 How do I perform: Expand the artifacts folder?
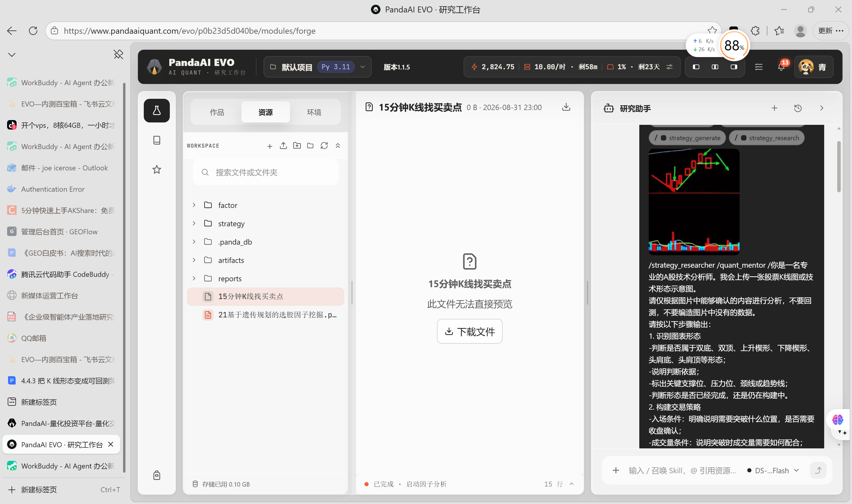(194, 260)
